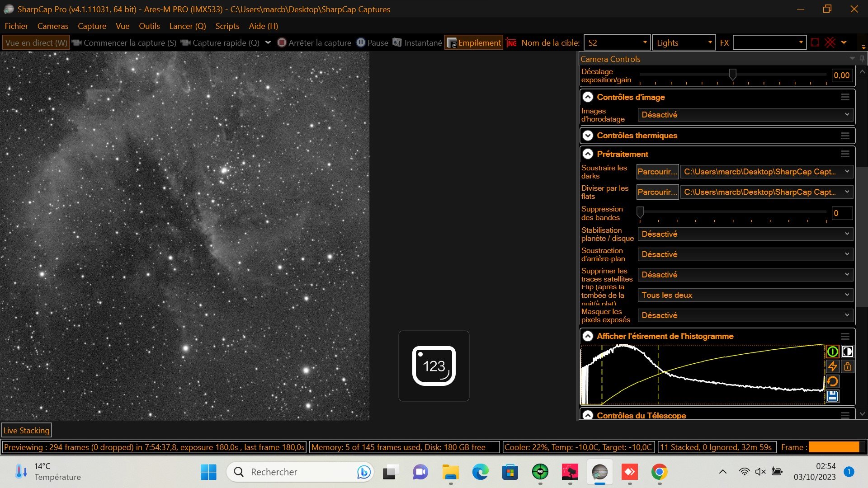Click the Décalage exposition/gain value field
The image size is (868, 488).
[842, 75]
